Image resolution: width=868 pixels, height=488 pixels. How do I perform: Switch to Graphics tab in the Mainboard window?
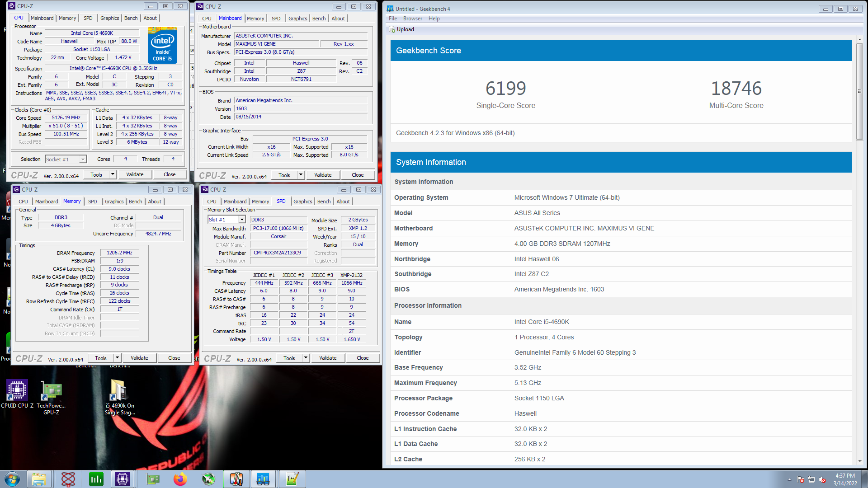[297, 19]
